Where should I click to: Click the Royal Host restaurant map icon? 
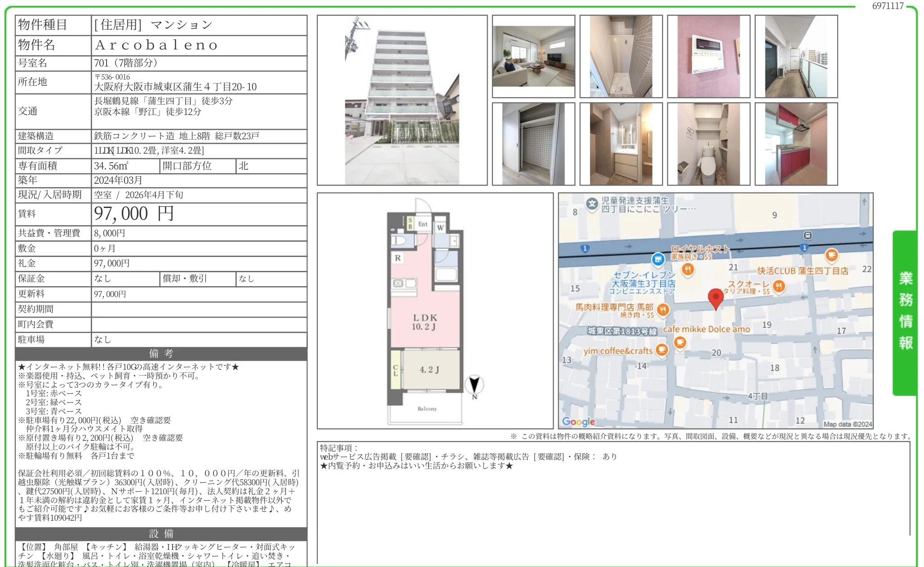click(x=688, y=270)
